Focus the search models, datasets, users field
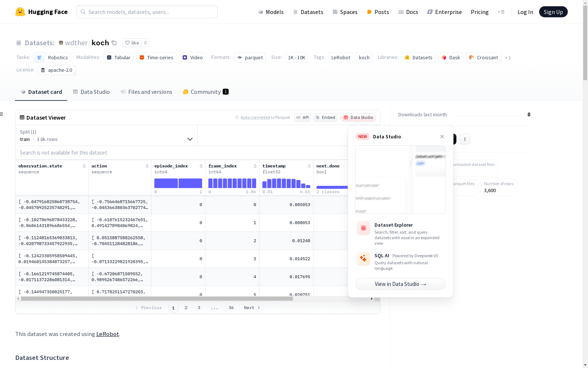This screenshot has height=368, width=588. (147, 12)
